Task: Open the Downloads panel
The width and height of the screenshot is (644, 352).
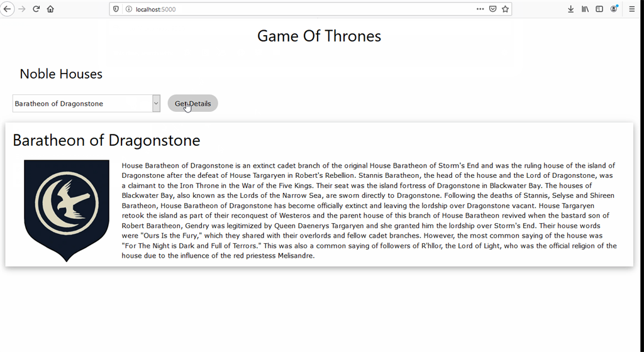Action: tap(570, 9)
